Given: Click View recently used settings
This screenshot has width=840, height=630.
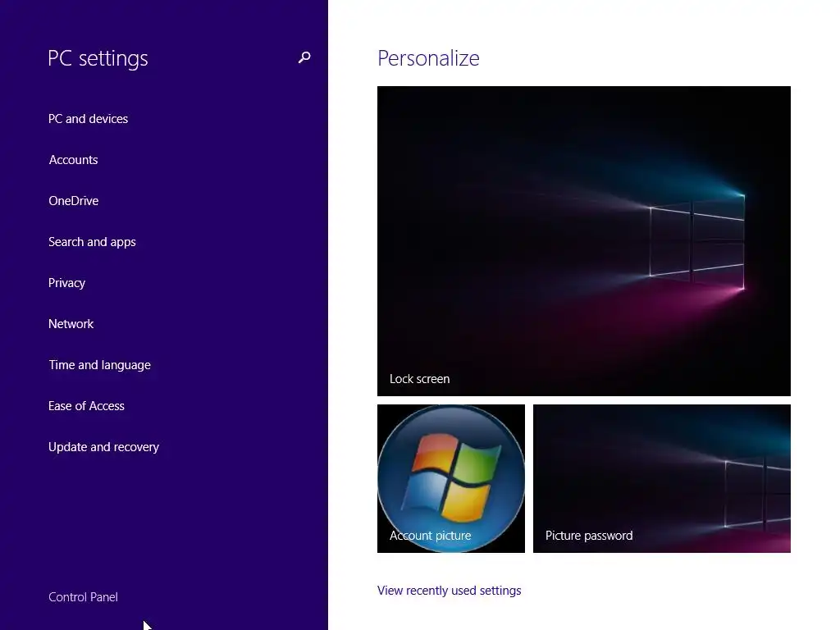Looking at the screenshot, I should 449,591.
